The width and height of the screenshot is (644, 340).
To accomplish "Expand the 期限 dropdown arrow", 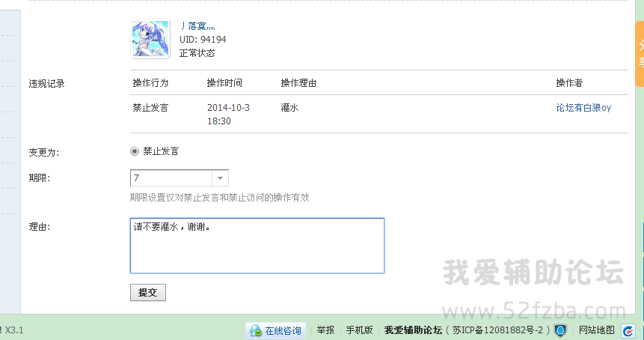I will 220,178.
